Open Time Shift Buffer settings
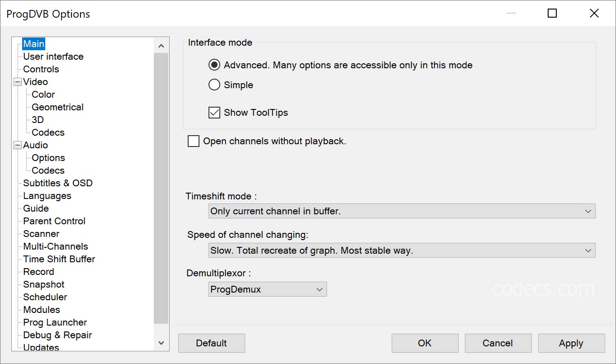This screenshot has height=364, width=616. point(59,259)
